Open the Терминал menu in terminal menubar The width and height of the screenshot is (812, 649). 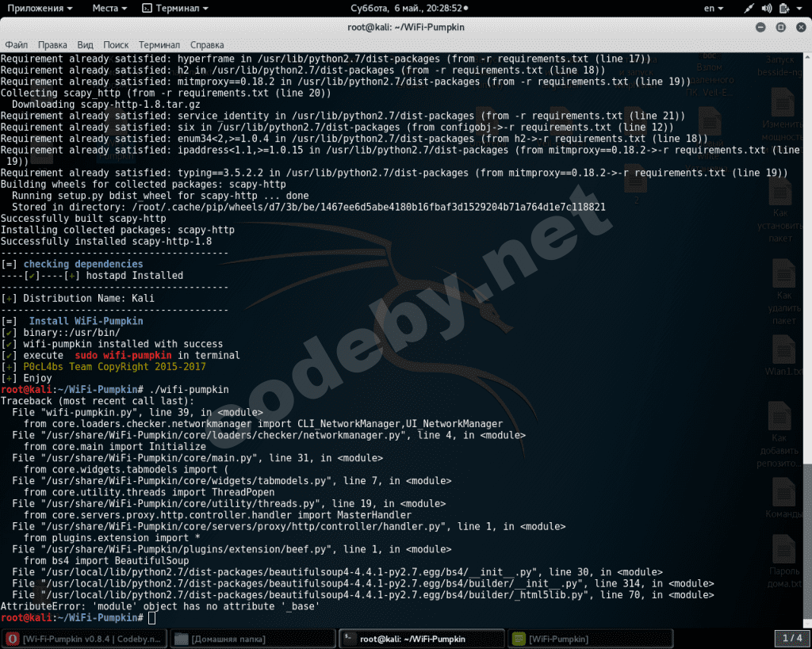coord(159,45)
